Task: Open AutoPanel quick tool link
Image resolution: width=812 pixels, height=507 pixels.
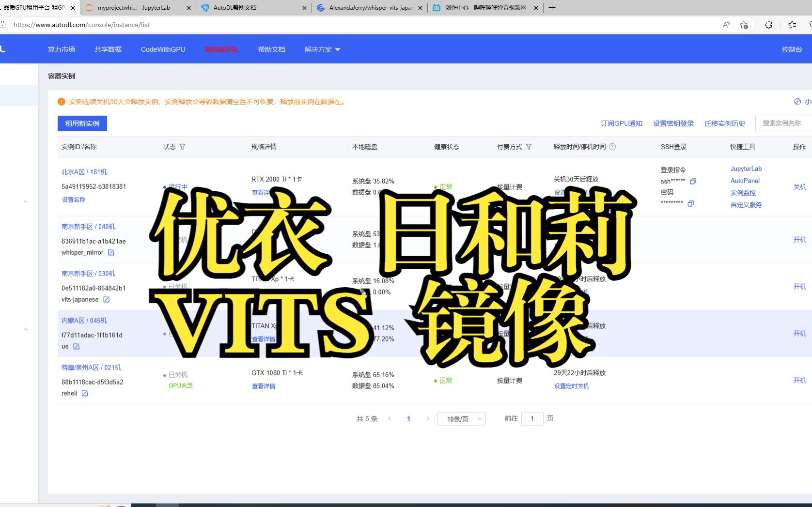Action: click(x=745, y=181)
